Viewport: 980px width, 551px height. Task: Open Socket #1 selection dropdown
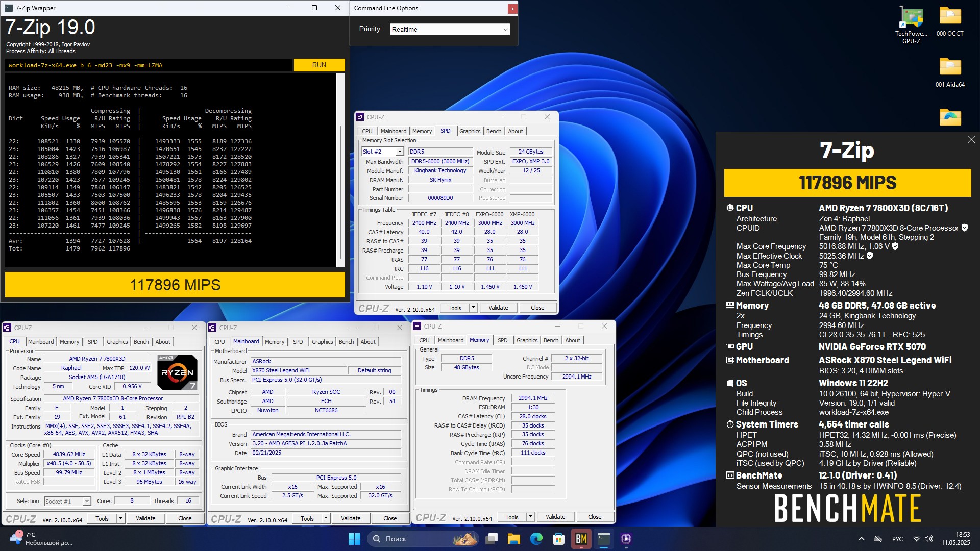coord(87,502)
